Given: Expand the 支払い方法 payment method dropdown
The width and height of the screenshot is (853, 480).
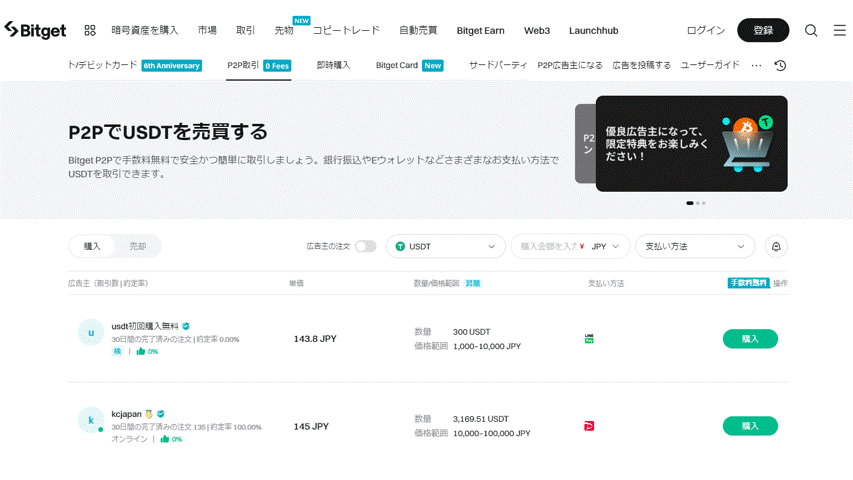Looking at the screenshot, I should [x=695, y=247].
